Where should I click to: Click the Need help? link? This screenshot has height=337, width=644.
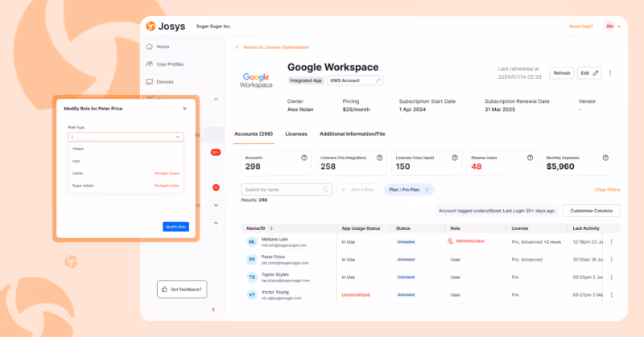click(581, 27)
